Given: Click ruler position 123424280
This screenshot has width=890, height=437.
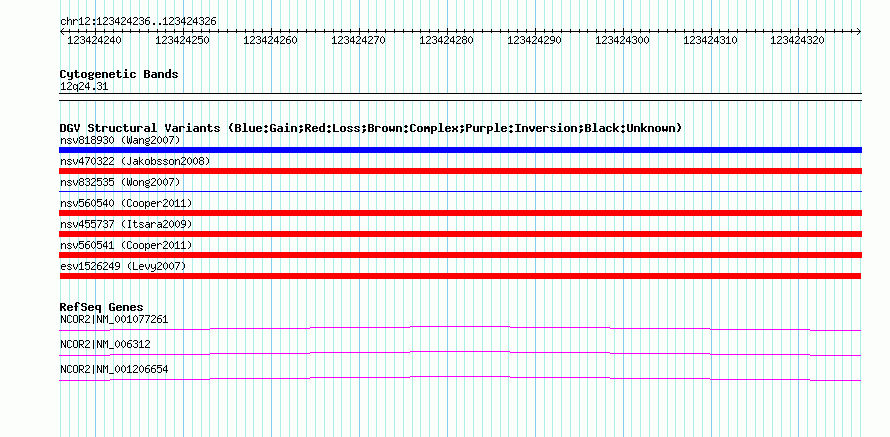Looking at the screenshot, I should click(446, 40).
